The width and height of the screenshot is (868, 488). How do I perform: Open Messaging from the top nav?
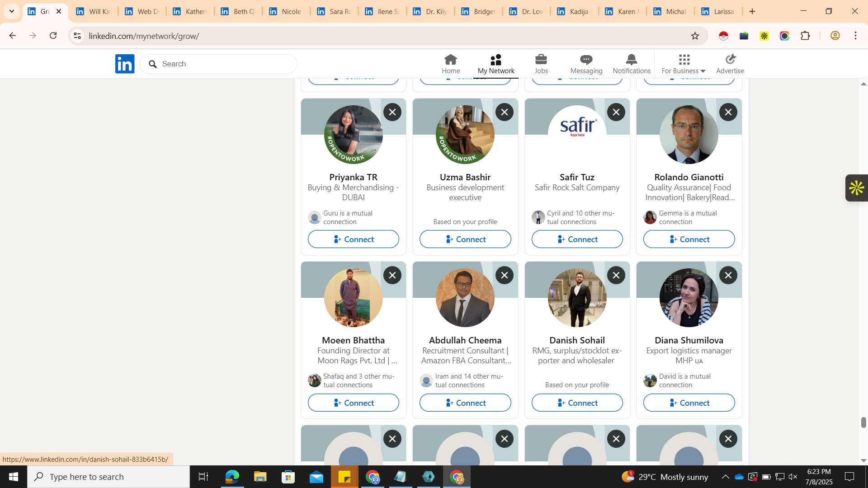click(x=586, y=64)
